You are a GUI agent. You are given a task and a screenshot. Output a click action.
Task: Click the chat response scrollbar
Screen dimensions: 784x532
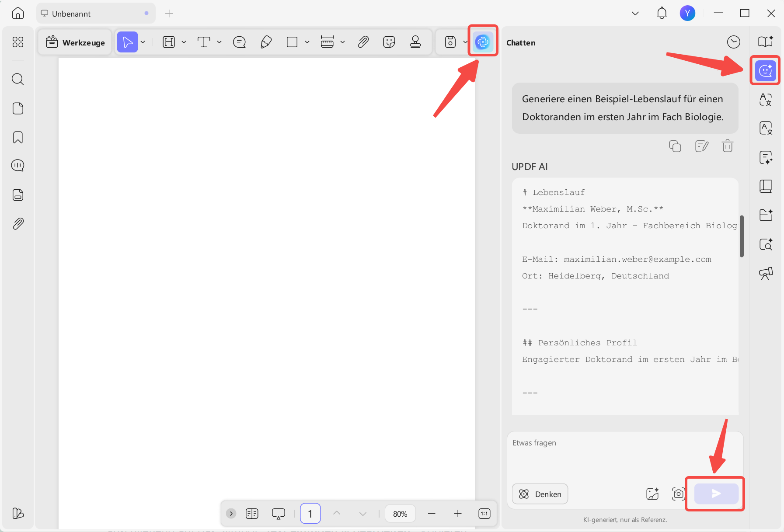click(x=742, y=236)
